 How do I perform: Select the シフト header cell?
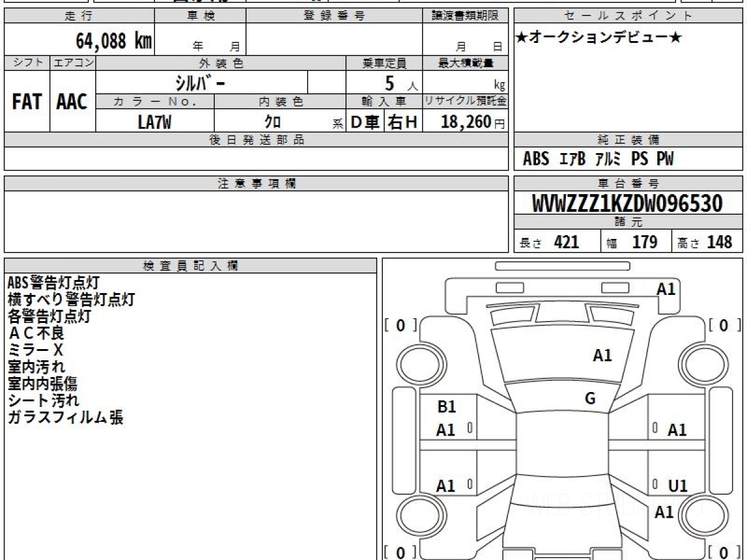pyautogui.click(x=27, y=63)
